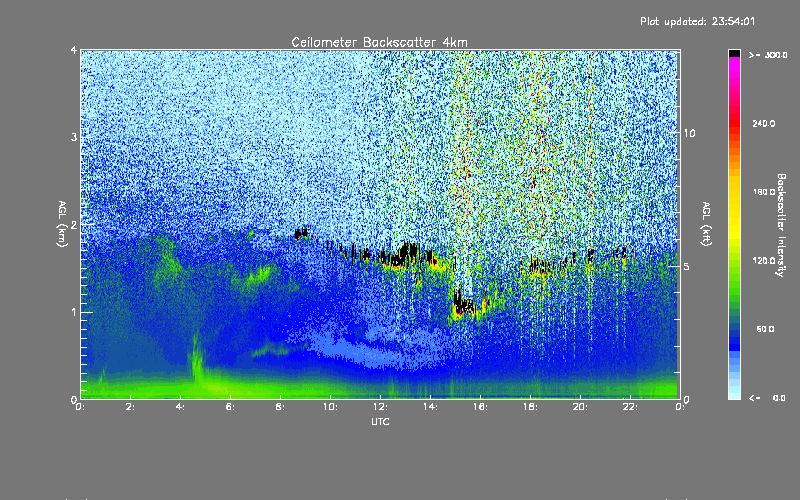Click the "240.0" colorbar value
800x500 pixels.
click(x=764, y=123)
